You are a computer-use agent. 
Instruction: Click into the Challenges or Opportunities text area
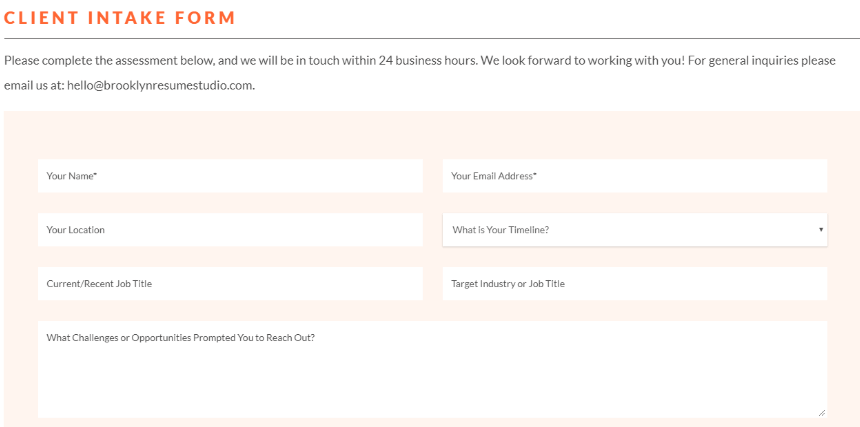432,369
